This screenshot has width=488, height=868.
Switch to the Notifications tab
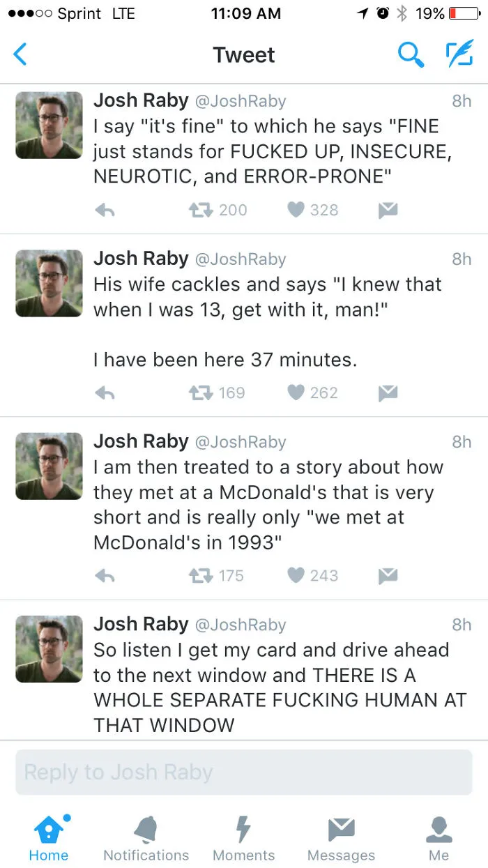click(x=146, y=839)
